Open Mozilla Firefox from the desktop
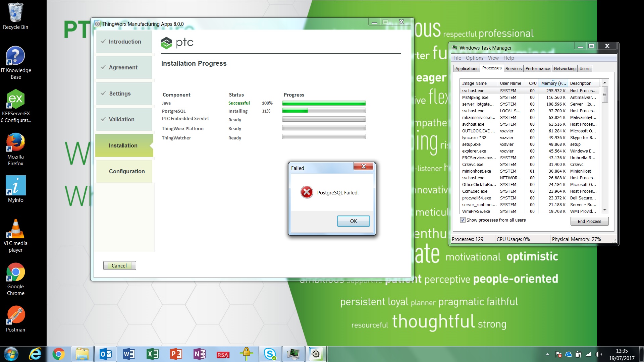Viewport: 644px width, 362px height. pos(15,149)
